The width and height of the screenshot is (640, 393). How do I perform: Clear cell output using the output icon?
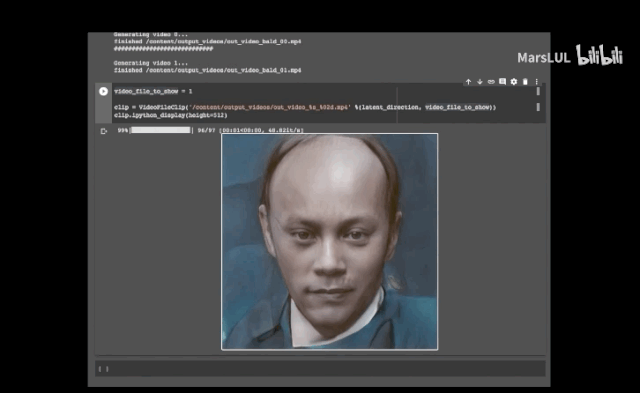click(103, 131)
